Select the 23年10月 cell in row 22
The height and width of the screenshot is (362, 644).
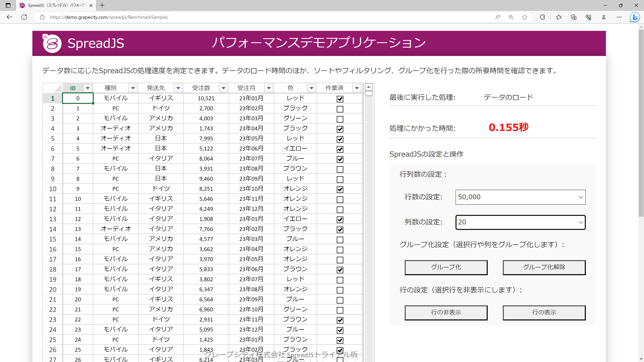[251, 309]
